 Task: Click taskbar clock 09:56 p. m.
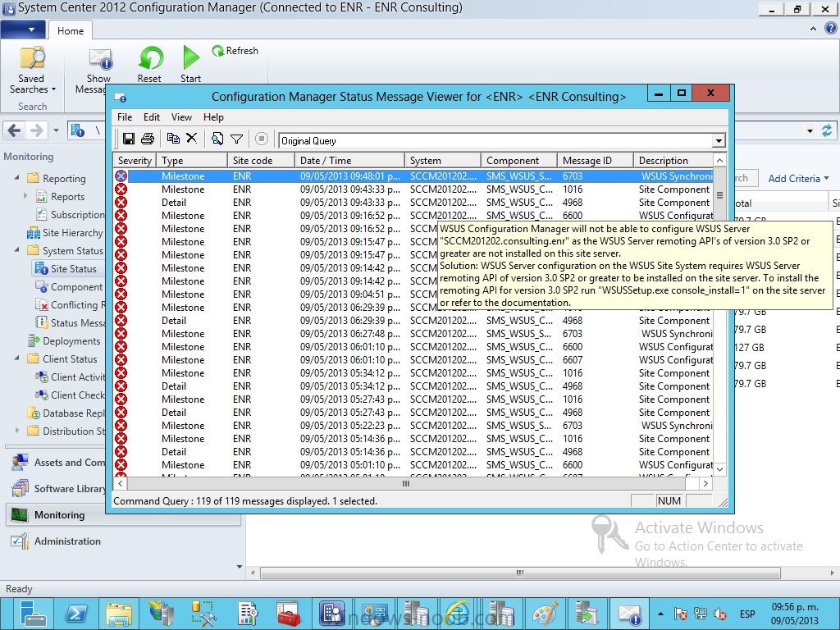[795, 608]
